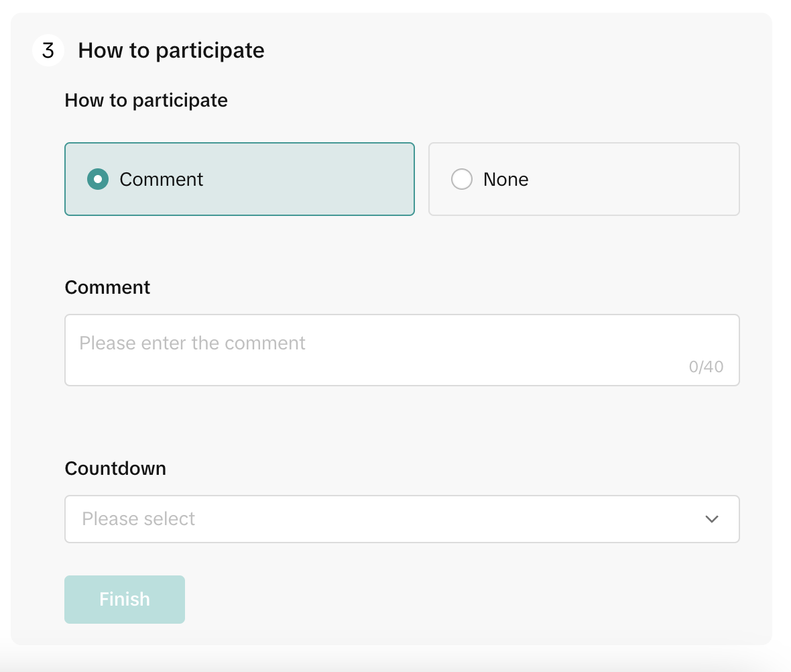This screenshot has width=791, height=672.
Task: Click the "Comment" field label above textbox
Action: click(x=107, y=288)
